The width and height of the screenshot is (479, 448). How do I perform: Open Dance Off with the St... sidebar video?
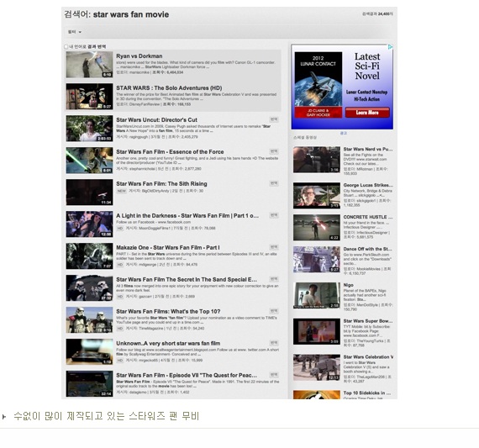pyautogui.click(x=367, y=249)
